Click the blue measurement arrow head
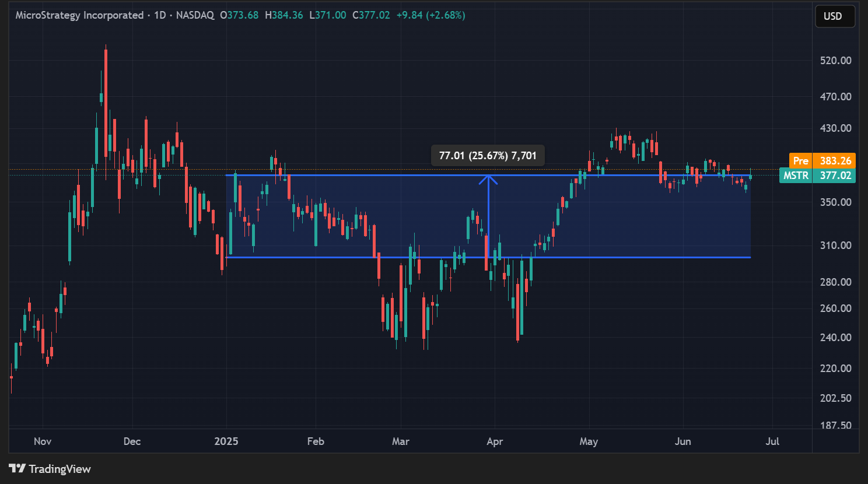The height and width of the screenshot is (484, 868). [x=488, y=178]
